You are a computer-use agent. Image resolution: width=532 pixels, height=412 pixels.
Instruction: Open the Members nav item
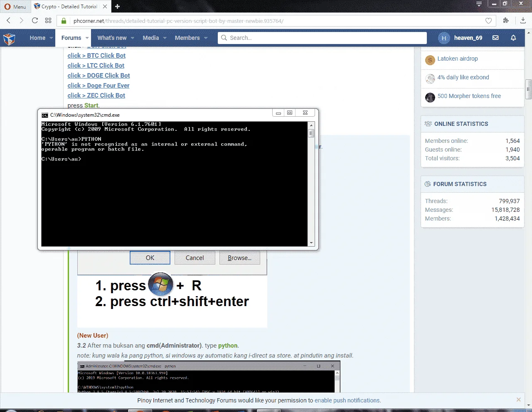187,38
